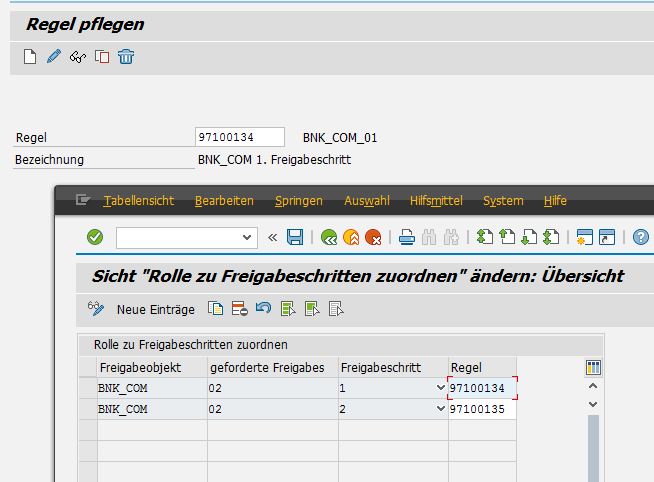The height and width of the screenshot is (482, 654).
Task: Click the floppy disk save icon
Action: [295, 237]
